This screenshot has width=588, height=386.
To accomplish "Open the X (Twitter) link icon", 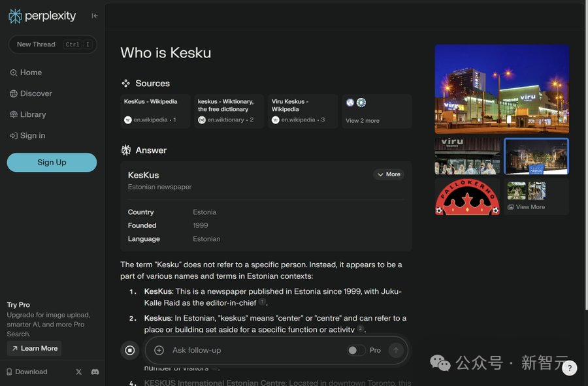I will 78,372.
